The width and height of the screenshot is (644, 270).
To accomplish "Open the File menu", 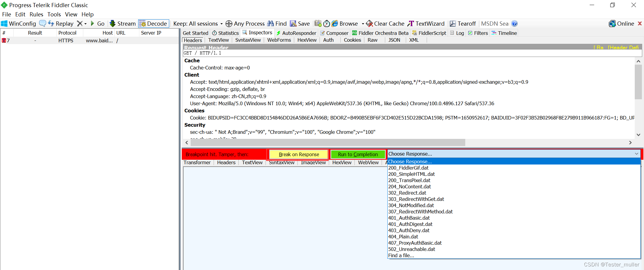I will 7,14.
